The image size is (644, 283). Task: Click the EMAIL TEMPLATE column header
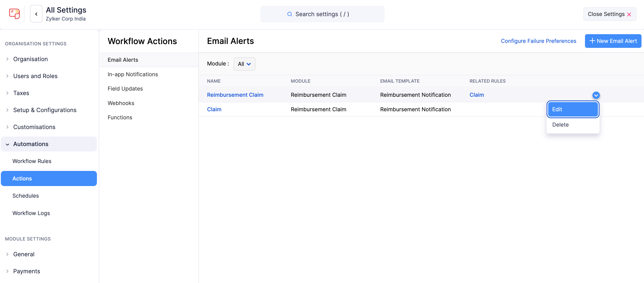399,81
